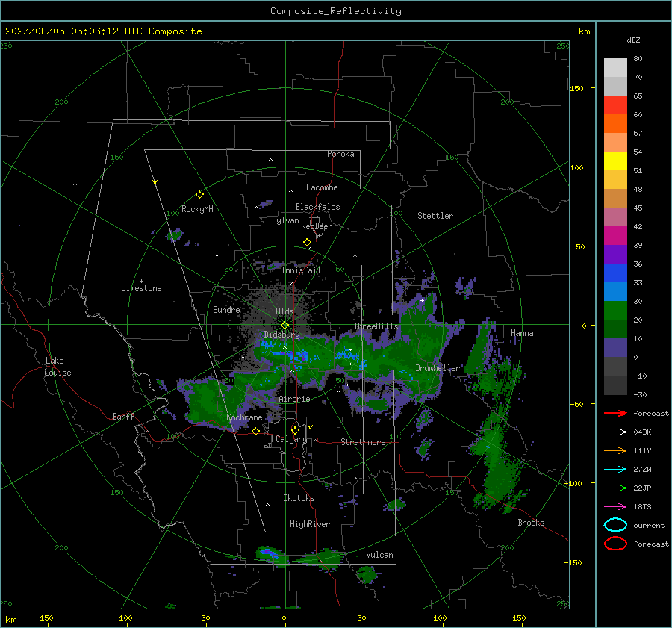Click the magenta 18TS arrow in the legend
The width and height of the screenshot is (672, 628).
click(615, 507)
